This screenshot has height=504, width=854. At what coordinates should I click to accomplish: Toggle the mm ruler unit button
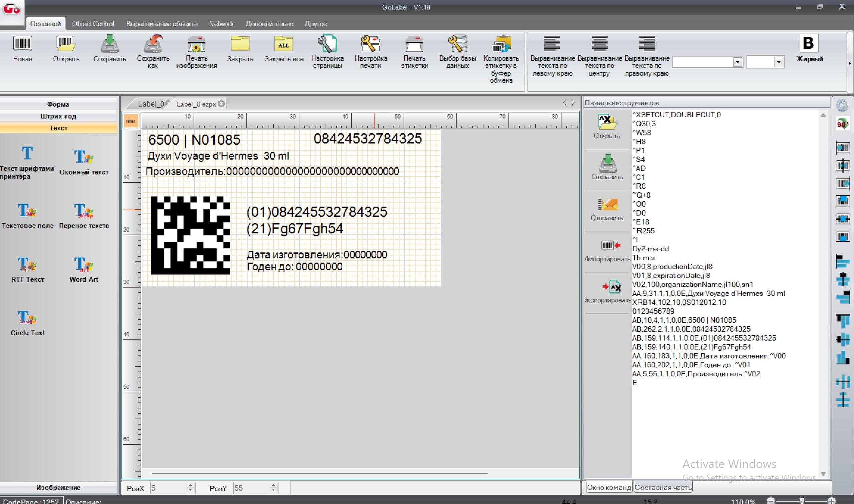click(130, 121)
